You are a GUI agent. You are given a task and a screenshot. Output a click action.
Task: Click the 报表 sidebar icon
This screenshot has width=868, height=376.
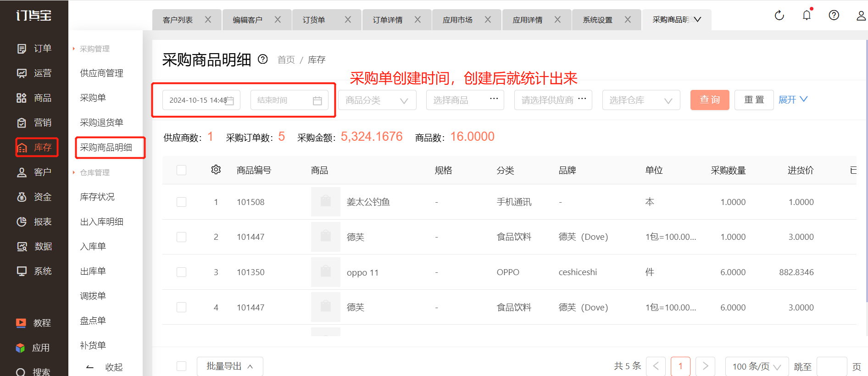[x=22, y=222]
